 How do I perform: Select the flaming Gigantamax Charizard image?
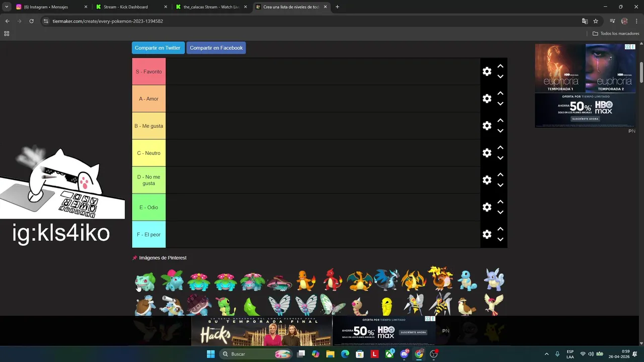click(x=440, y=279)
